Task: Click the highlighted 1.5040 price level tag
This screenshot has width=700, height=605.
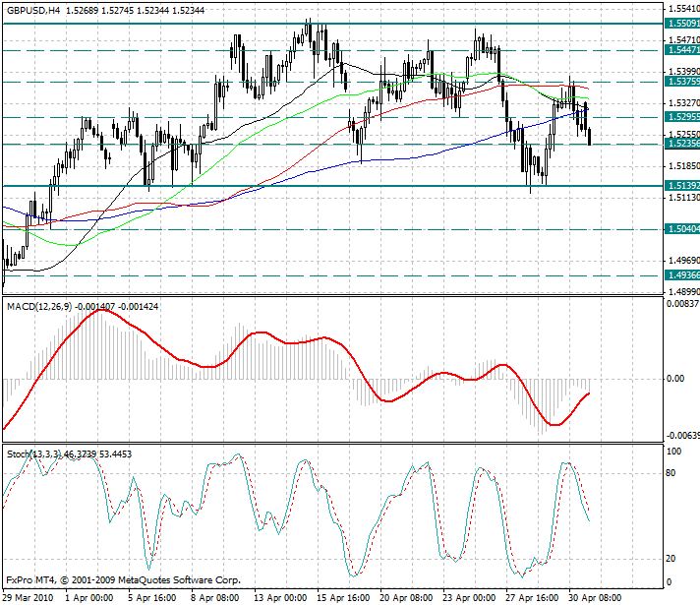Action: point(682,229)
